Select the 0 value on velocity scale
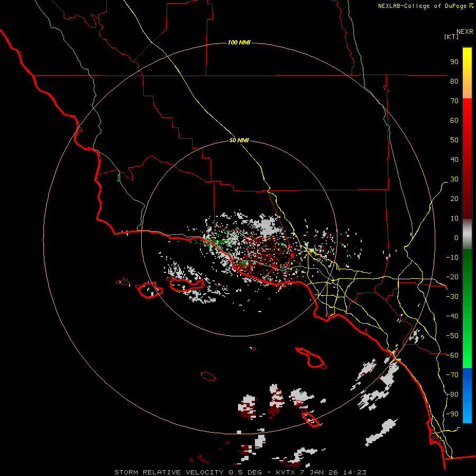The width and height of the screenshot is (476, 476). (x=456, y=237)
